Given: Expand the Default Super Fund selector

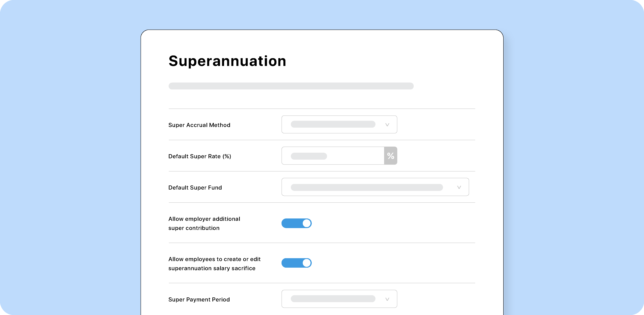Looking at the screenshot, I should tap(375, 187).
